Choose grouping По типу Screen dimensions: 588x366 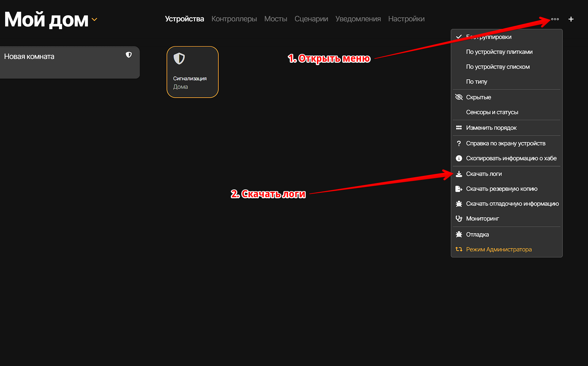coord(476,82)
